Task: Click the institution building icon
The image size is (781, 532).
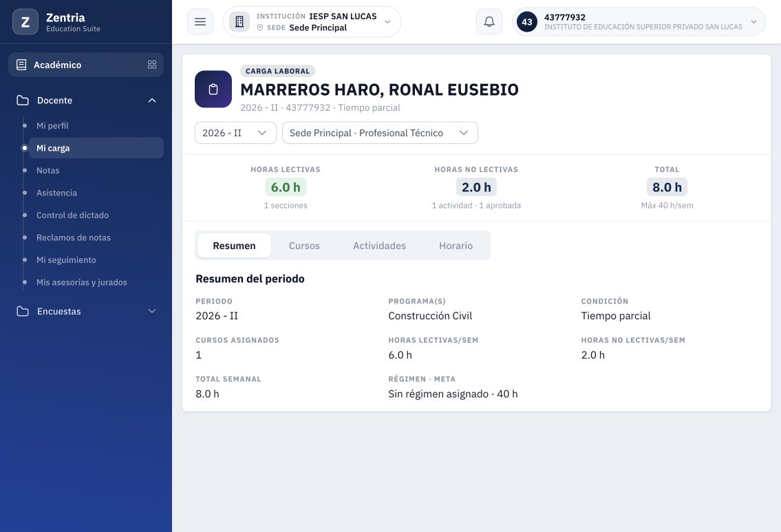Action: [x=239, y=22]
